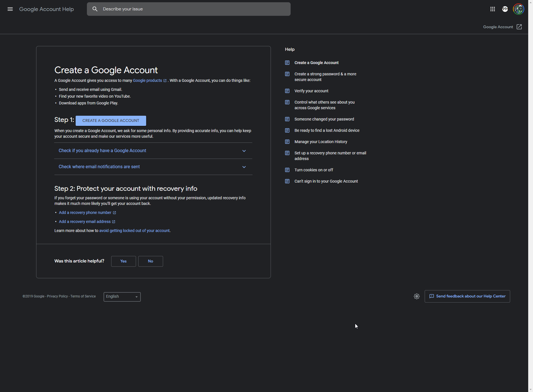
Task: Click article icon beside Create a strong password
Action: pyautogui.click(x=287, y=74)
